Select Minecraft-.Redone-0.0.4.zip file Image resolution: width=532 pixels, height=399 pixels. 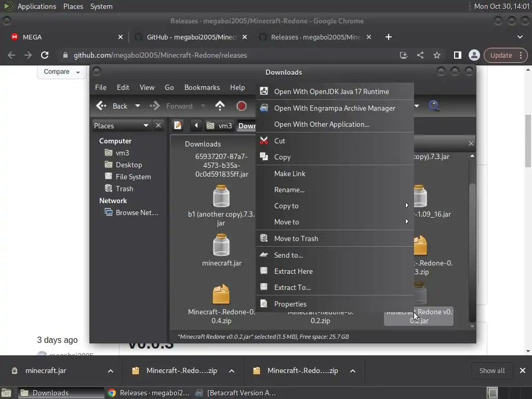click(x=221, y=303)
